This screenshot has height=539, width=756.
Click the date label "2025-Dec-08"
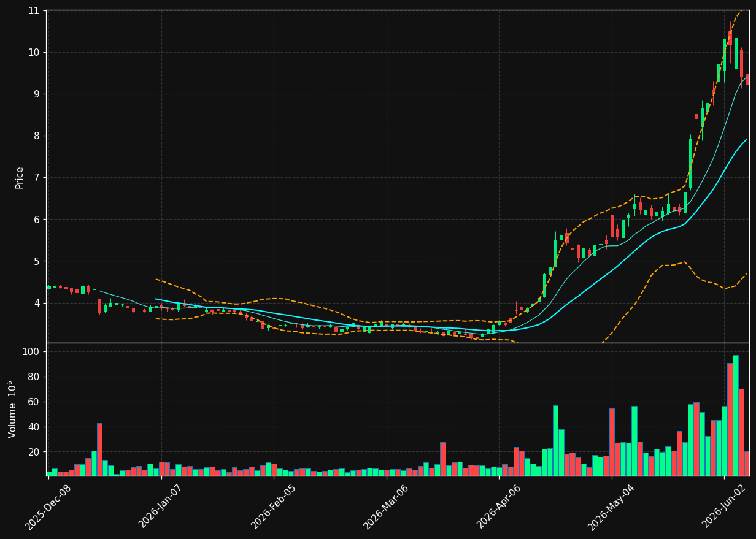tap(48, 507)
